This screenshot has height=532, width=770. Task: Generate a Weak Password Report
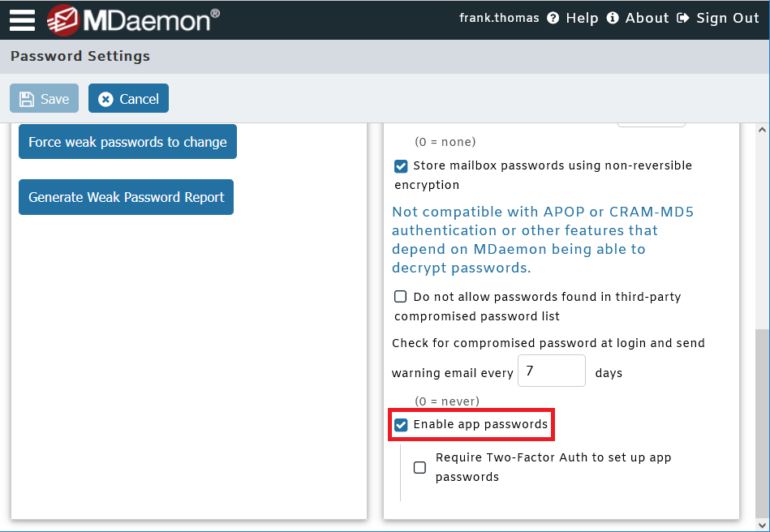[x=126, y=197]
